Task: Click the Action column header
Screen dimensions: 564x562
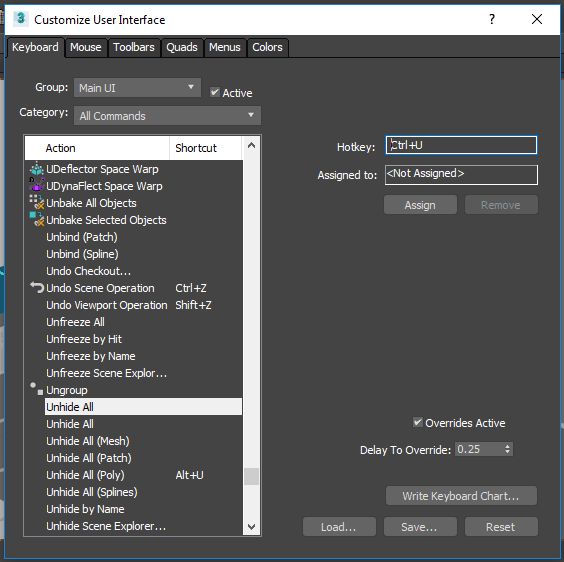Action: click(97, 148)
